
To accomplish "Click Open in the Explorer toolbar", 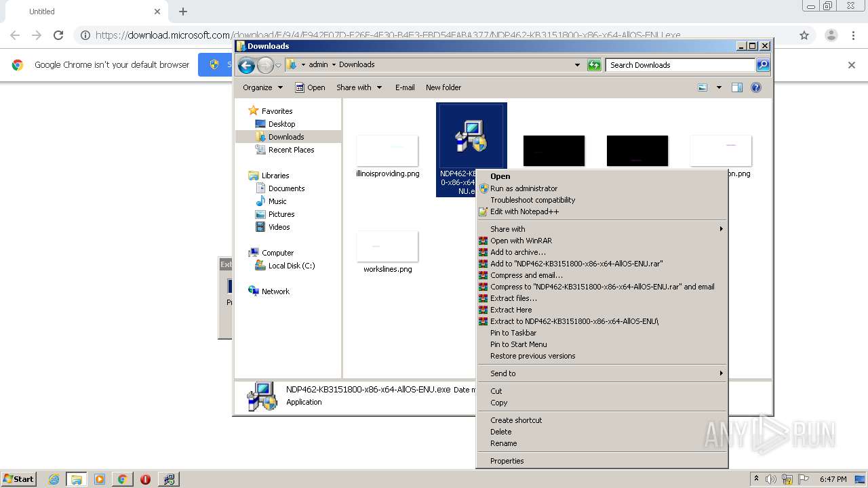I will [310, 87].
